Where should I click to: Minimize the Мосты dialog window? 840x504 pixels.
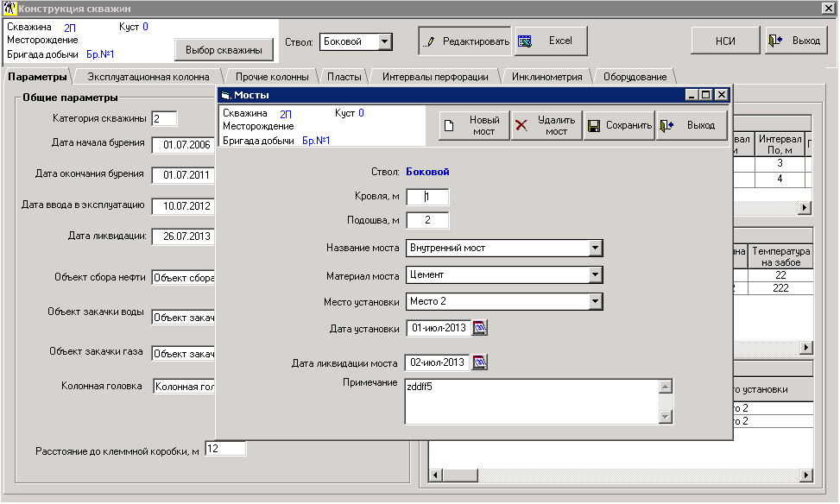click(x=692, y=95)
